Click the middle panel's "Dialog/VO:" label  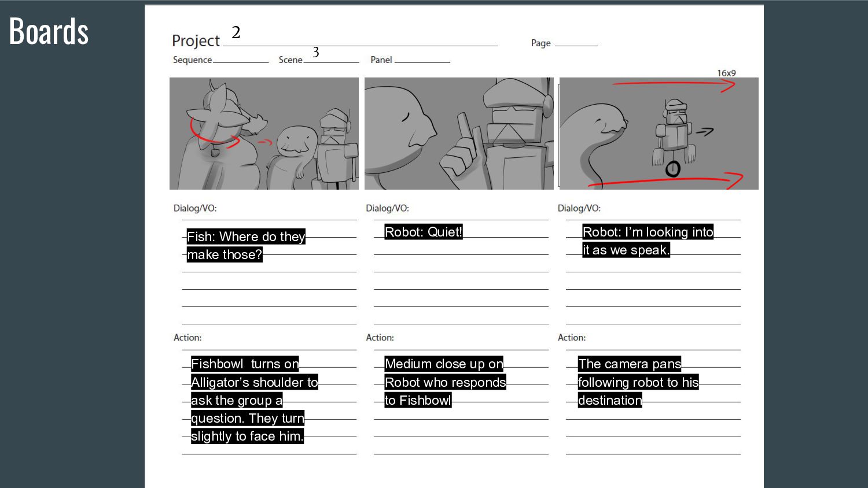(x=387, y=208)
